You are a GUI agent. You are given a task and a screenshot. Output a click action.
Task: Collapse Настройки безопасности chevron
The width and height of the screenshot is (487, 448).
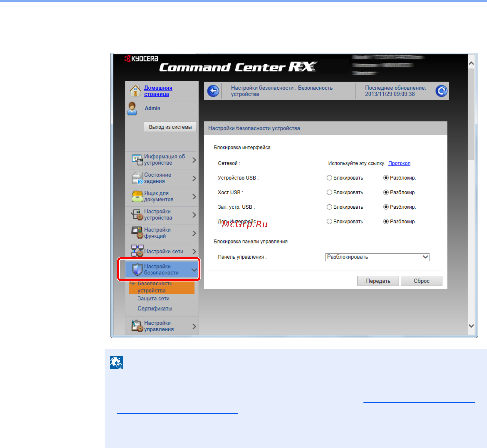[194, 270]
